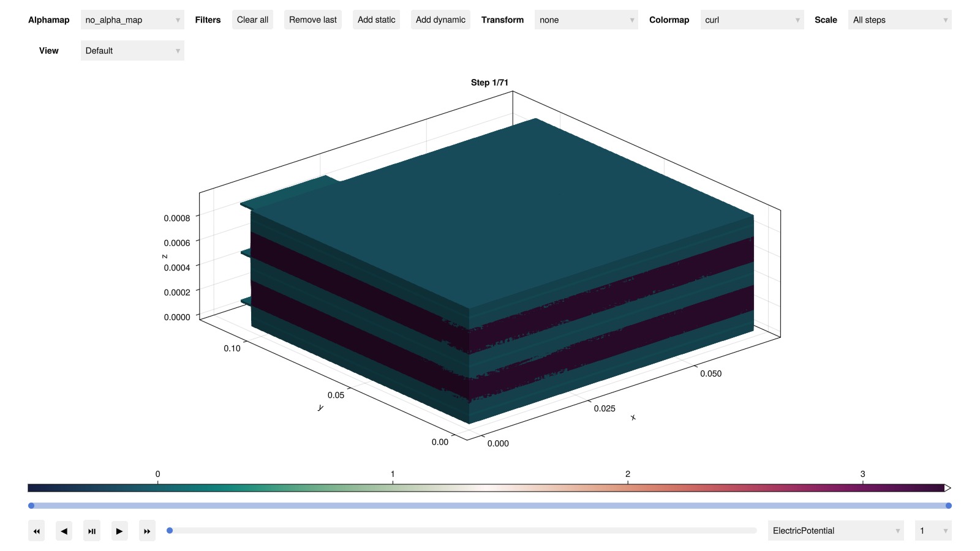980x551 pixels.
Task: Open the Alphamap dropdown
Action: [132, 20]
